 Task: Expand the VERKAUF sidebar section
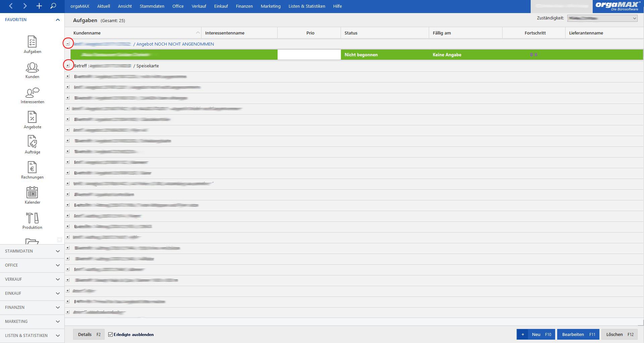tap(32, 279)
